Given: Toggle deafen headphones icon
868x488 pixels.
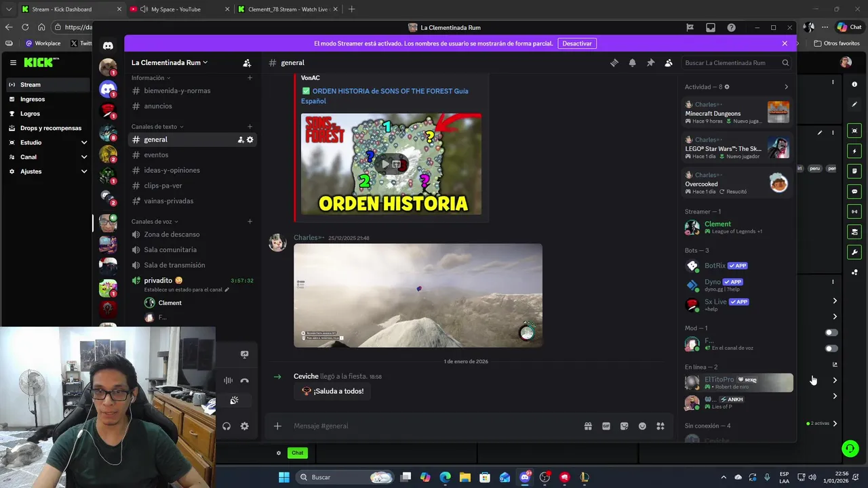Looking at the screenshot, I should (226, 426).
